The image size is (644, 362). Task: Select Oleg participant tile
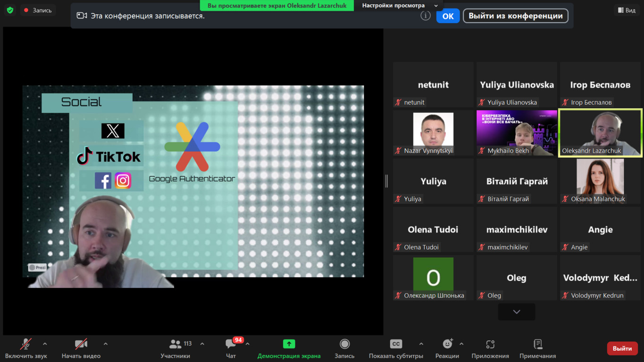click(x=517, y=278)
